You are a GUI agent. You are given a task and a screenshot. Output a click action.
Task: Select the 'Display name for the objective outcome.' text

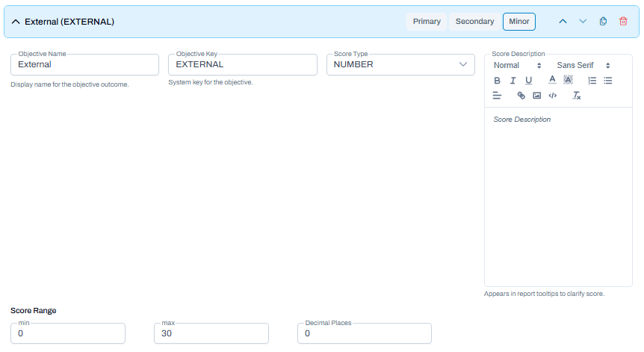tap(69, 84)
